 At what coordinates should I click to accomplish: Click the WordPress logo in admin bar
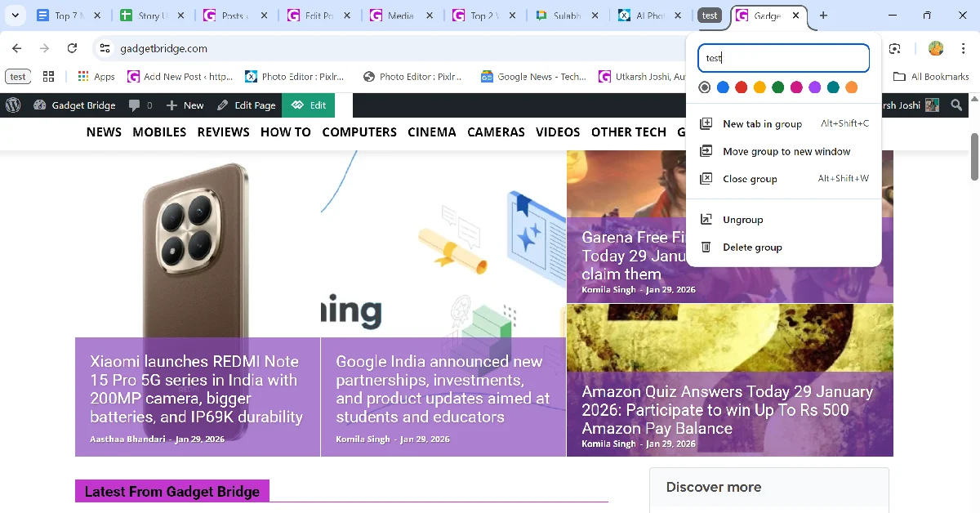(13, 105)
